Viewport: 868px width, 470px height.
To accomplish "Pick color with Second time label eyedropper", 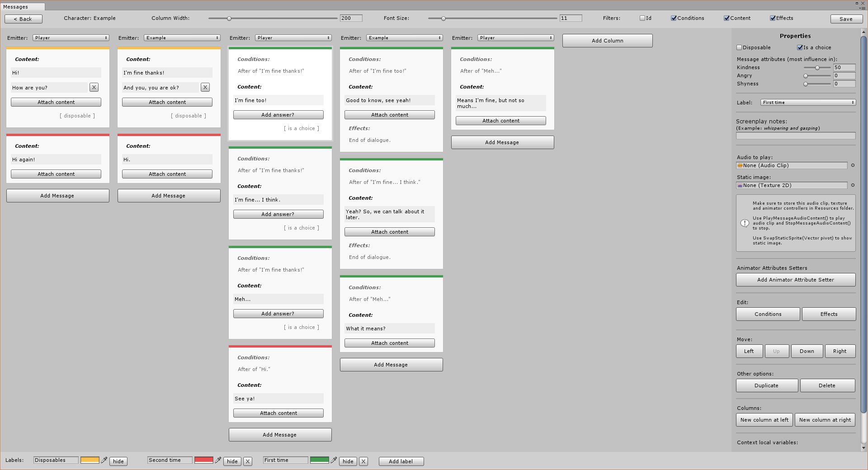I will (218, 460).
